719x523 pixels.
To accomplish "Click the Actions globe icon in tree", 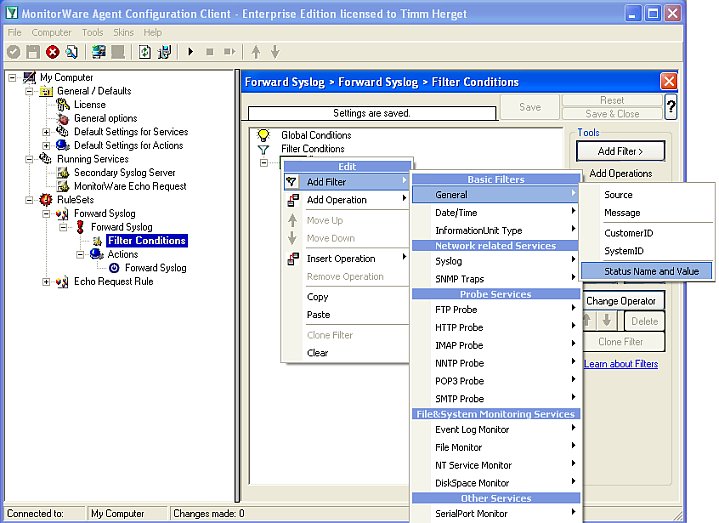I will pyautogui.click(x=97, y=254).
